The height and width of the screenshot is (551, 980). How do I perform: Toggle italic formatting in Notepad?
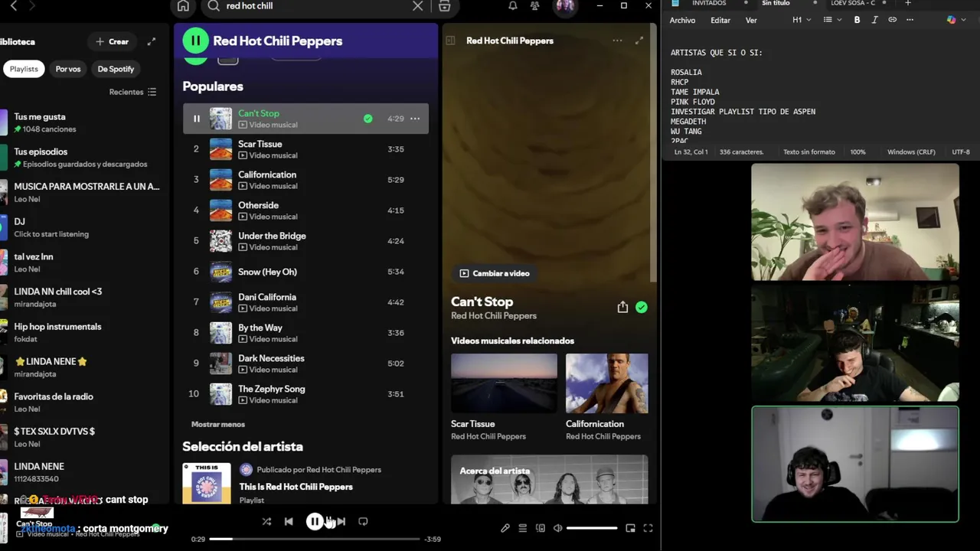874,20
